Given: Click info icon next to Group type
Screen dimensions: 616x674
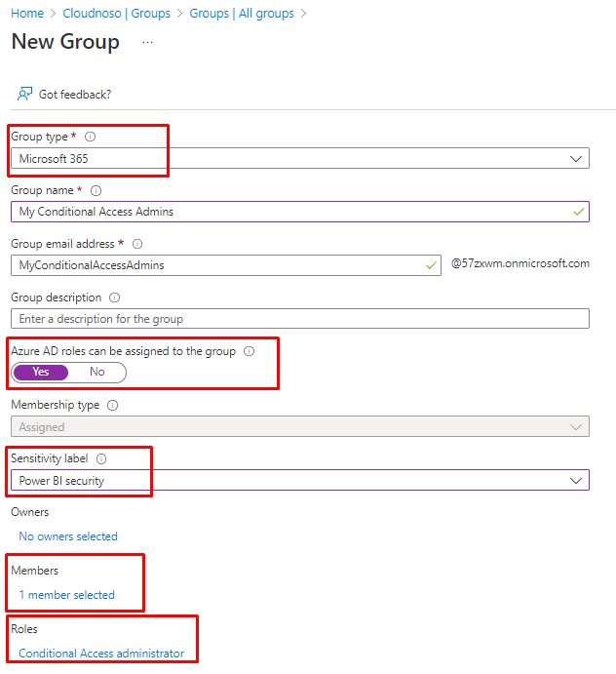Looking at the screenshot, I should pyautogui.click(x=91, y=138).
